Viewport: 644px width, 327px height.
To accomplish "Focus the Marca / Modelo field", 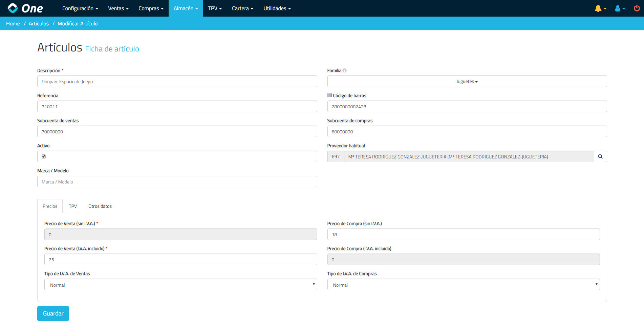I will pyautogui.click(x=177, y=182).
